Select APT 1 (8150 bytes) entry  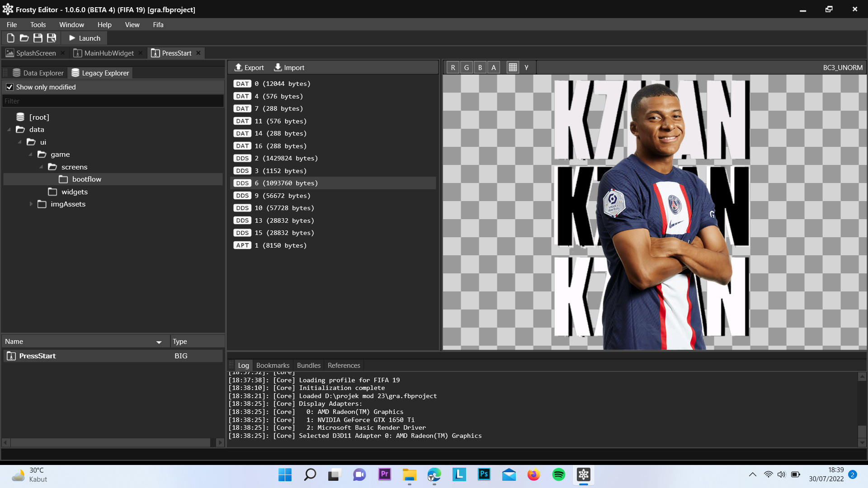pyautogui.click(x=334, y=245)
